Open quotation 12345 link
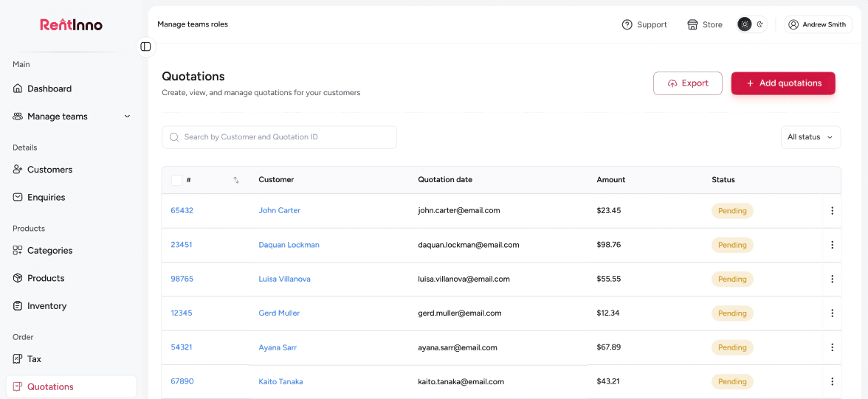The image size is (868, 399). [x=182, y=313]
